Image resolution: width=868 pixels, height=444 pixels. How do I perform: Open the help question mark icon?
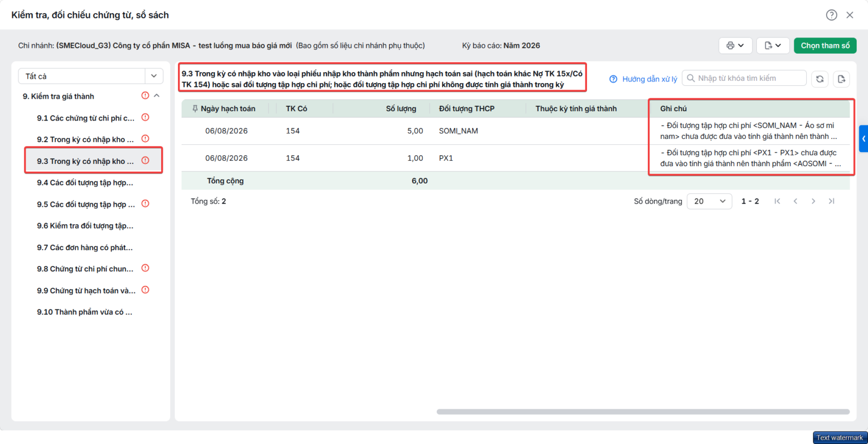[831, 15]
